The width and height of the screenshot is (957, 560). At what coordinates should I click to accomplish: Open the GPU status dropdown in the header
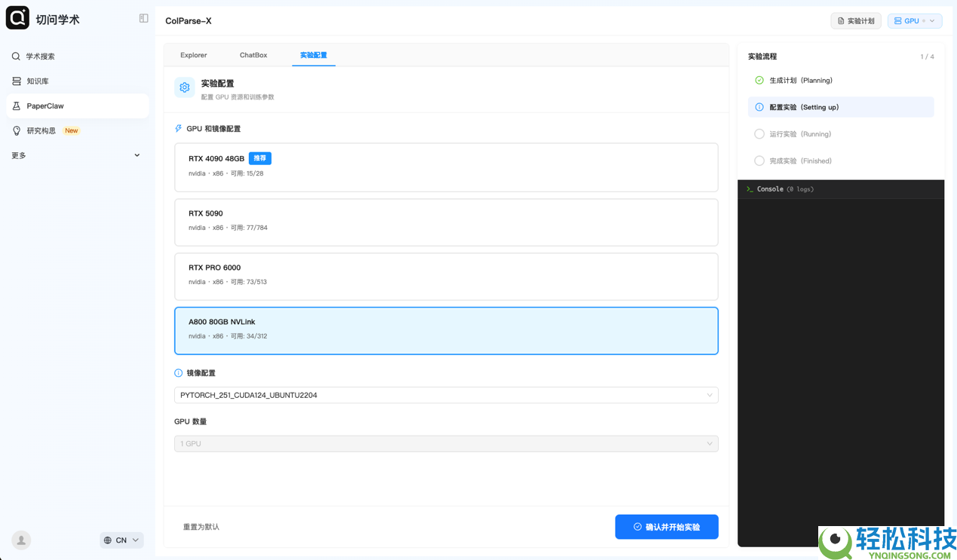[915, 21]
